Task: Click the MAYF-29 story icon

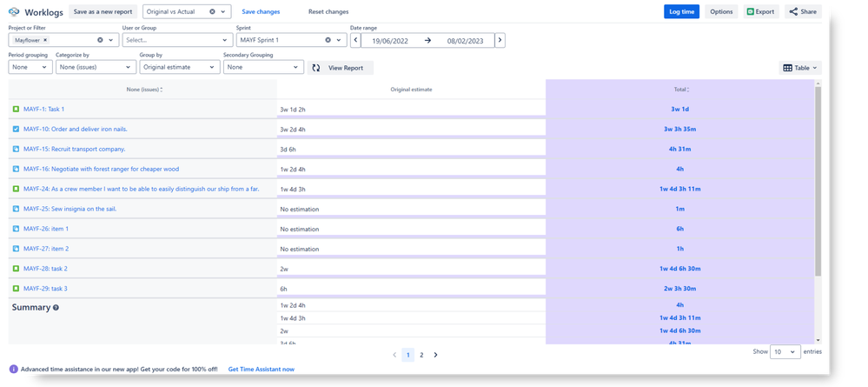Action: point(16,289)
